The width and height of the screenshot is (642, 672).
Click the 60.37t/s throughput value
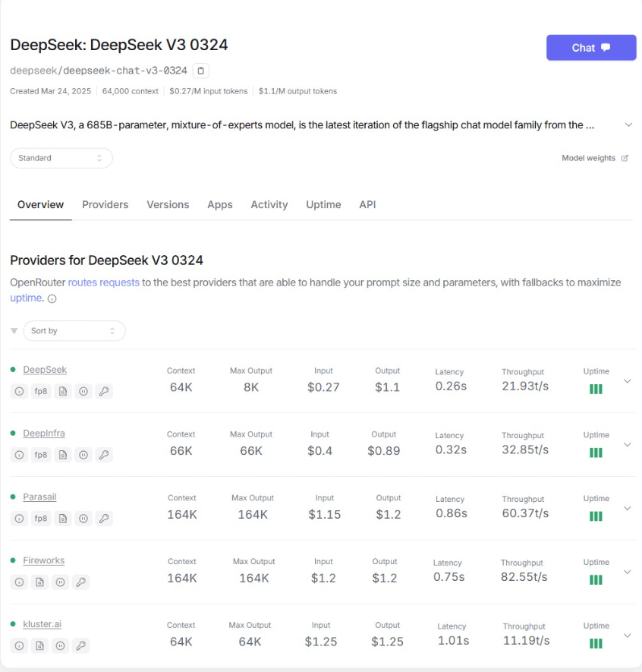pos(525,513)
